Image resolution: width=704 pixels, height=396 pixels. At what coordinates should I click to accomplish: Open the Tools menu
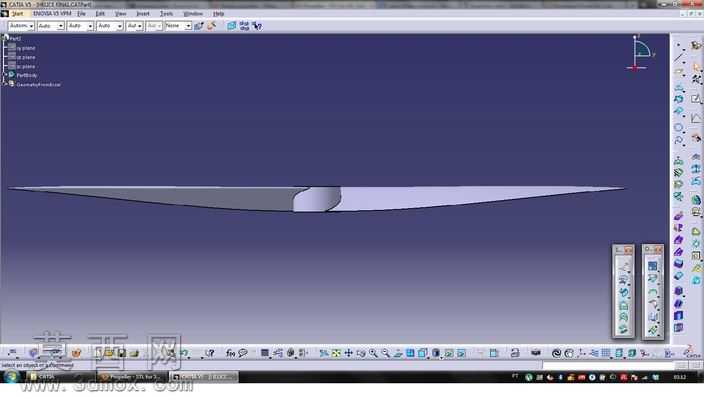pyautogui.click(x=167, y=13)
